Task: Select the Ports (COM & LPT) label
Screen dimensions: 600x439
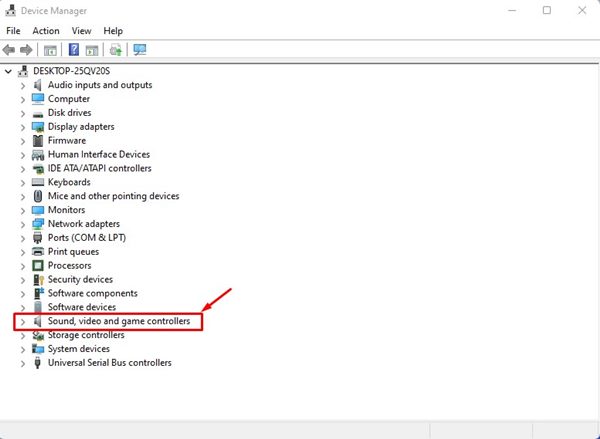Action: 87,238
